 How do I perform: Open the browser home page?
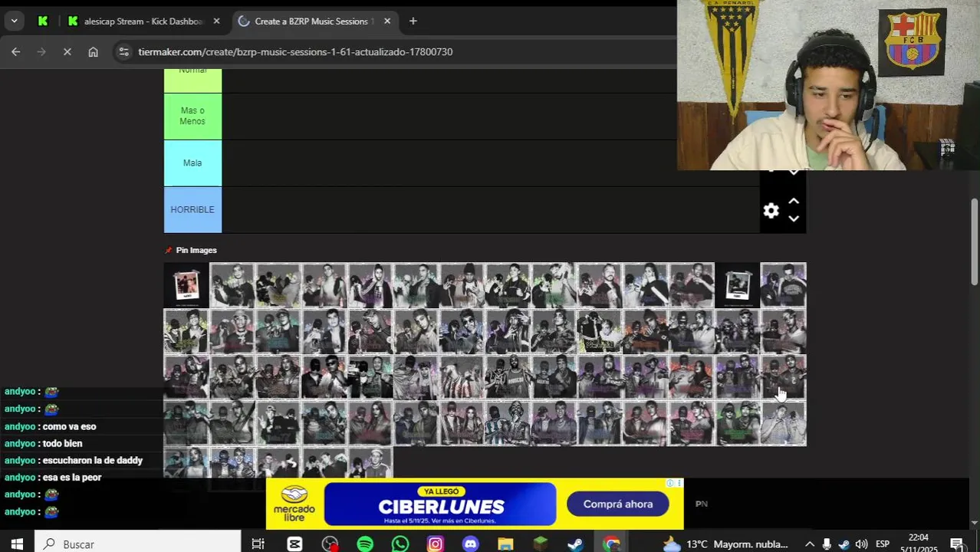93,51
